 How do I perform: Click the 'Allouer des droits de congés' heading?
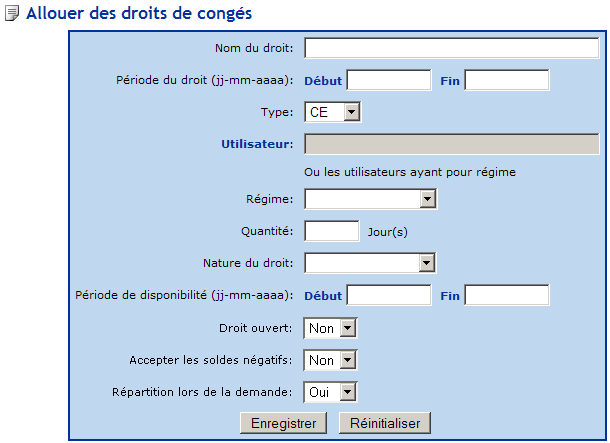(x=138, y=15)
